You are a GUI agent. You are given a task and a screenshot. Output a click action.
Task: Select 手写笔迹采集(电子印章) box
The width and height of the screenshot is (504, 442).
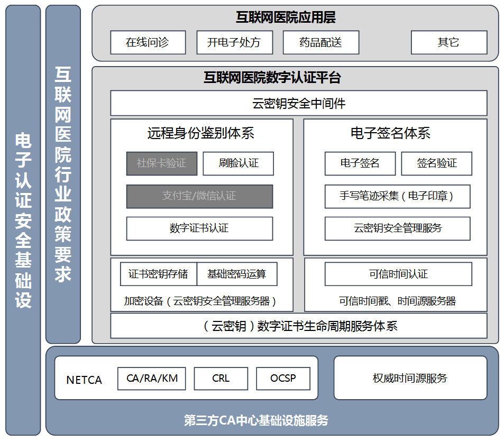coord(397,196)
